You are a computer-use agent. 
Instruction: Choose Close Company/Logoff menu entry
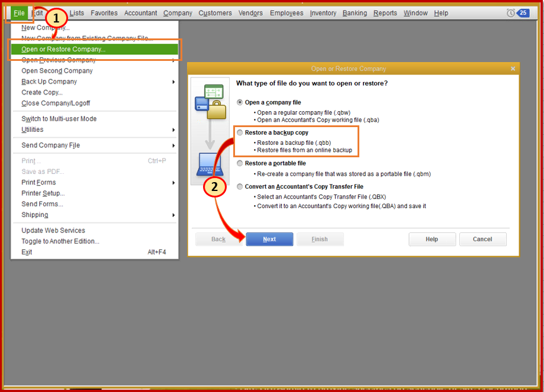click(94, 103)
